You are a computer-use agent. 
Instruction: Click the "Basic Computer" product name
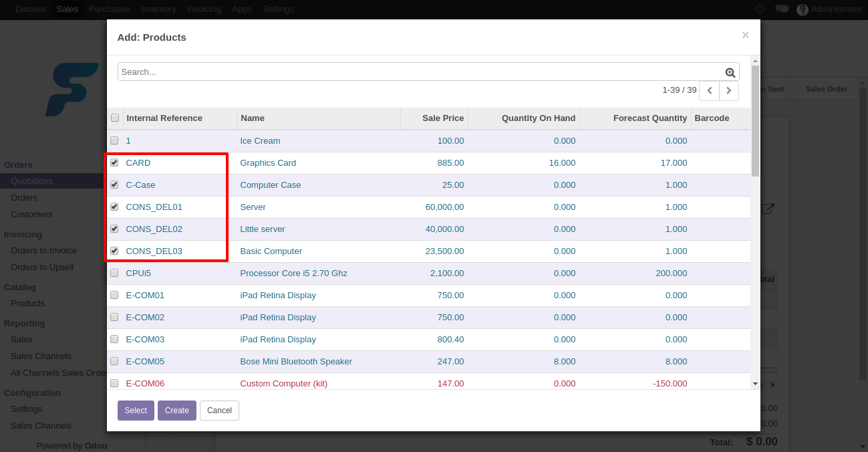[x=271, y=251]
